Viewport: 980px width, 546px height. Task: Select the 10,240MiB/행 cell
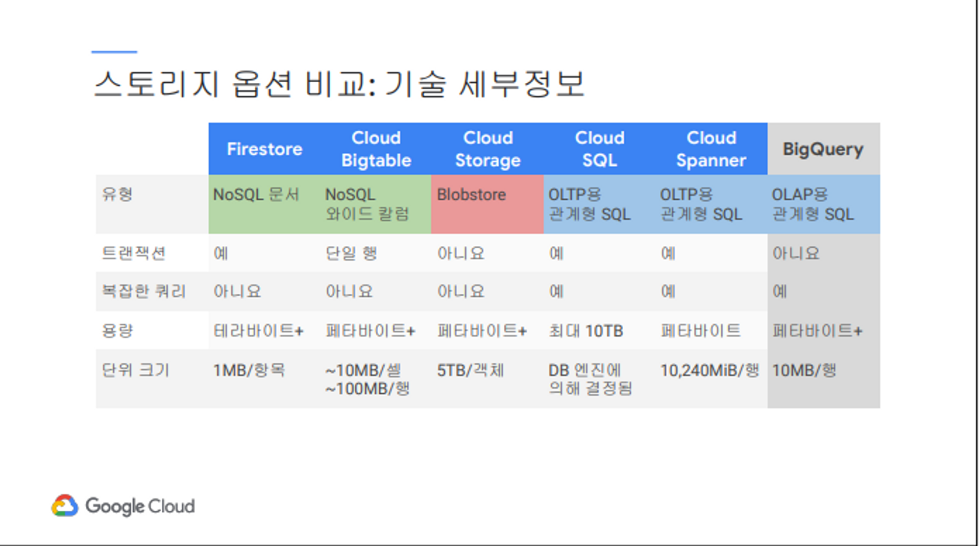click(x=710, y=370)
